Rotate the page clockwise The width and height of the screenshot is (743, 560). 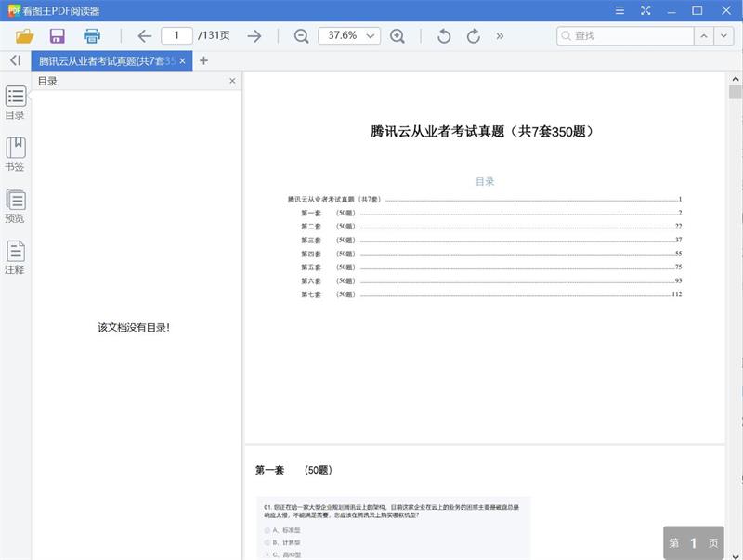coord(474,36)
